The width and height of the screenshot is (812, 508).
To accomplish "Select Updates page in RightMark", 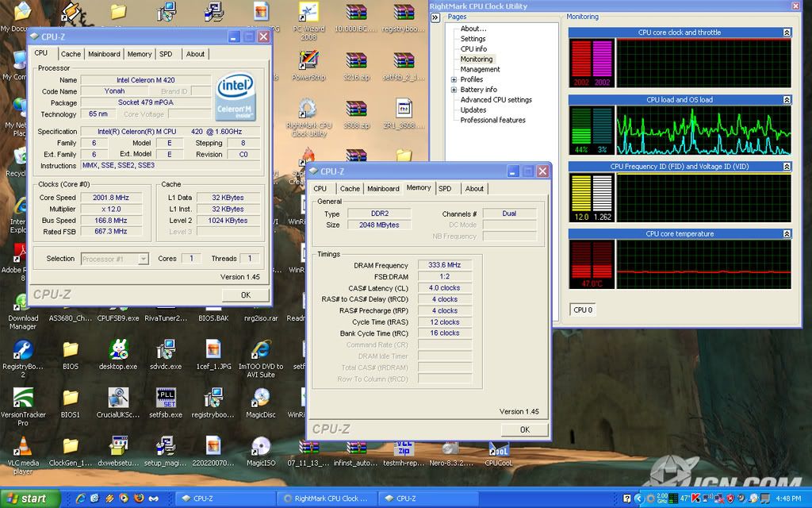I will [473, 110].
